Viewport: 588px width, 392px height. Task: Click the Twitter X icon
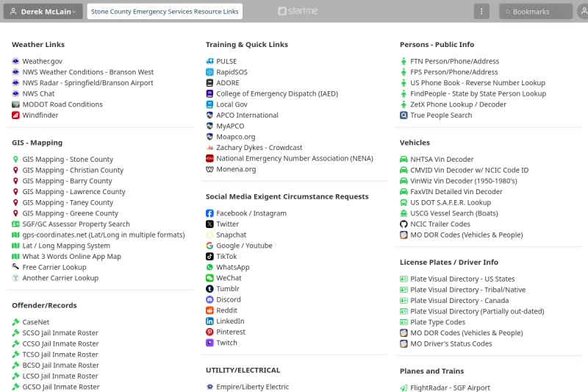(209, 224)
